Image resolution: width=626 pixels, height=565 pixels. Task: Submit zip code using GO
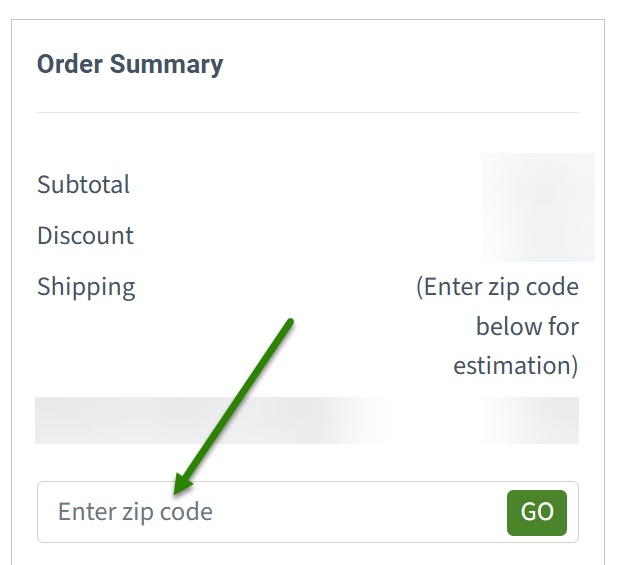click(537, 512)
